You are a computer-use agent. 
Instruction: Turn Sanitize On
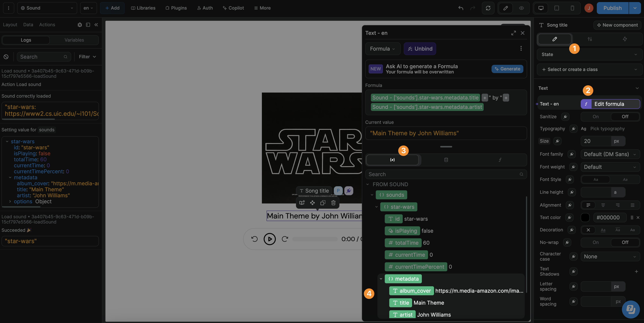595,117
